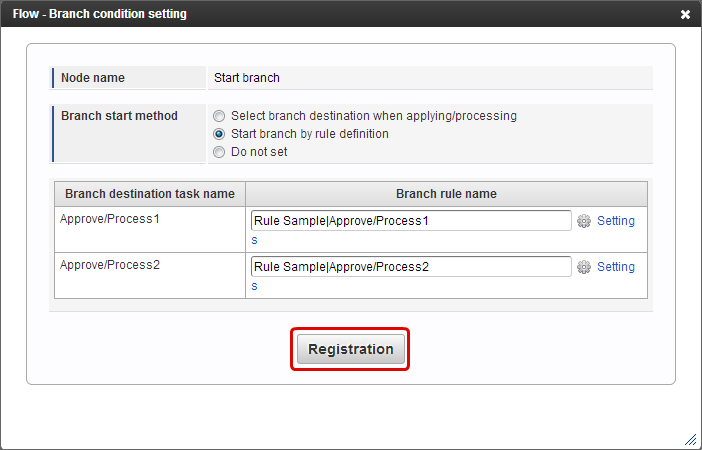This screenshot has width=702, height=450.
Task: Select the Approve/Process1 task name cell
Action: click(x=150, y=230)
